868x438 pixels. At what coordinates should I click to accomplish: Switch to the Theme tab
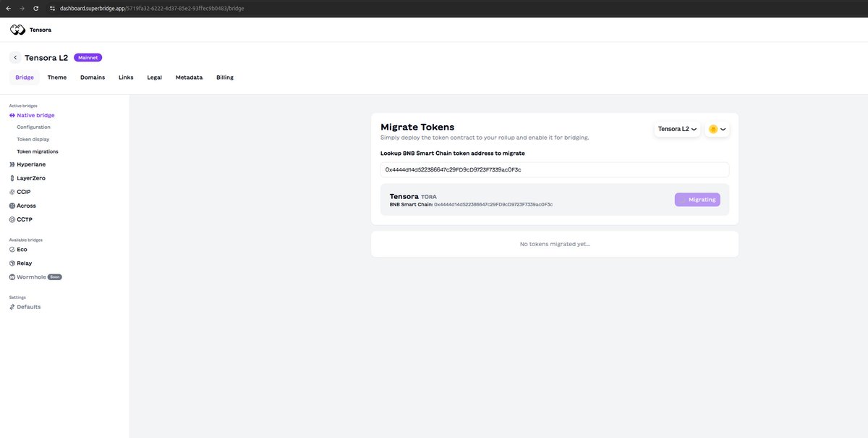[x=57, y=77]
